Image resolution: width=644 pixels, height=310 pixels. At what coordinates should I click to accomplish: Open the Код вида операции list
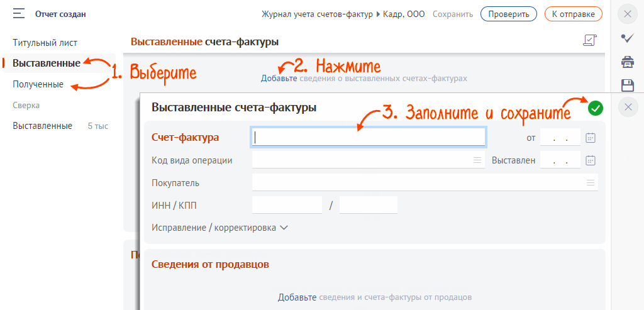(x=477, y=160)
